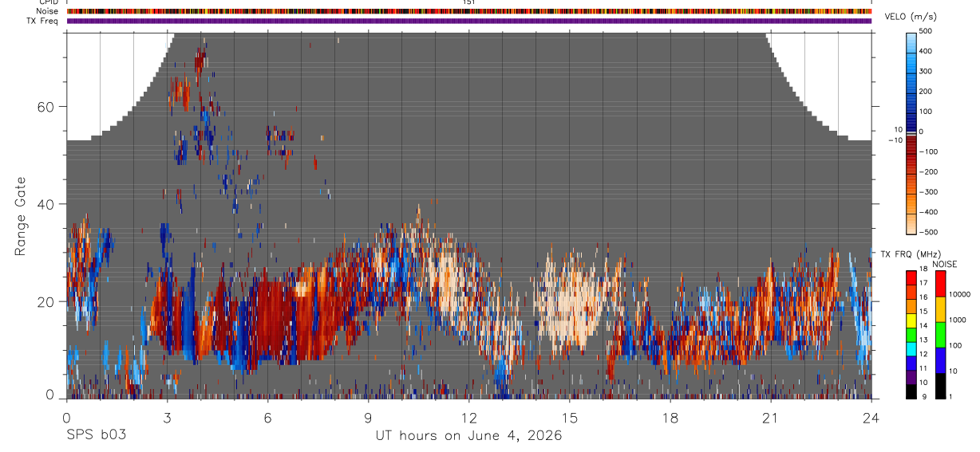Image resolution: width=980 pixels, height=452 pixels.
Task: Click the '13' TX frequency scale label
Action: pyautogui.click(x=925, y=340)
